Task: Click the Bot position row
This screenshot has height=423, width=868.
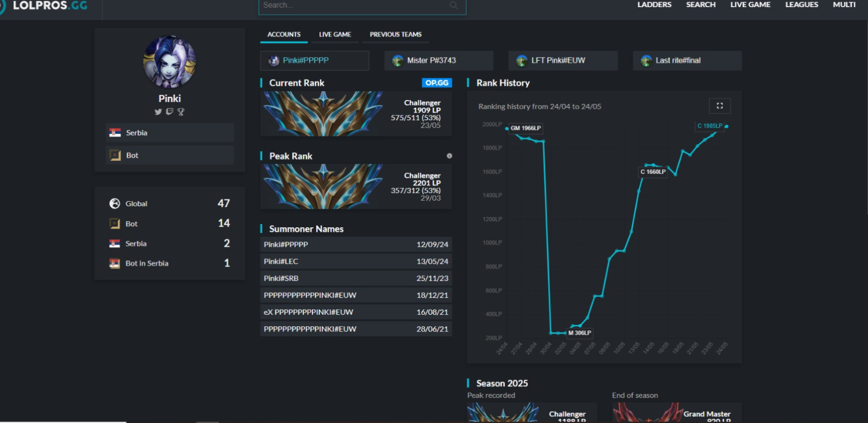Action: tap(170, 155)
